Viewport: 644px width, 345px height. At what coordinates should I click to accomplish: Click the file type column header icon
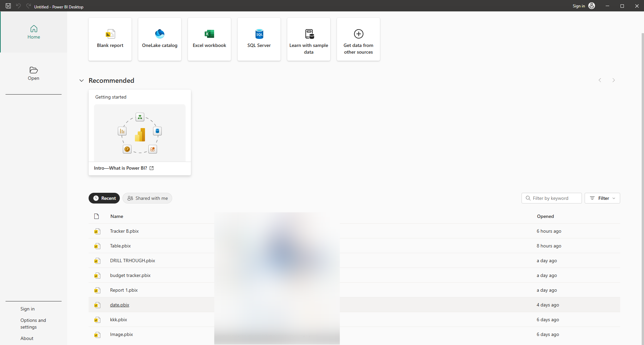click(x=97, y=216)
